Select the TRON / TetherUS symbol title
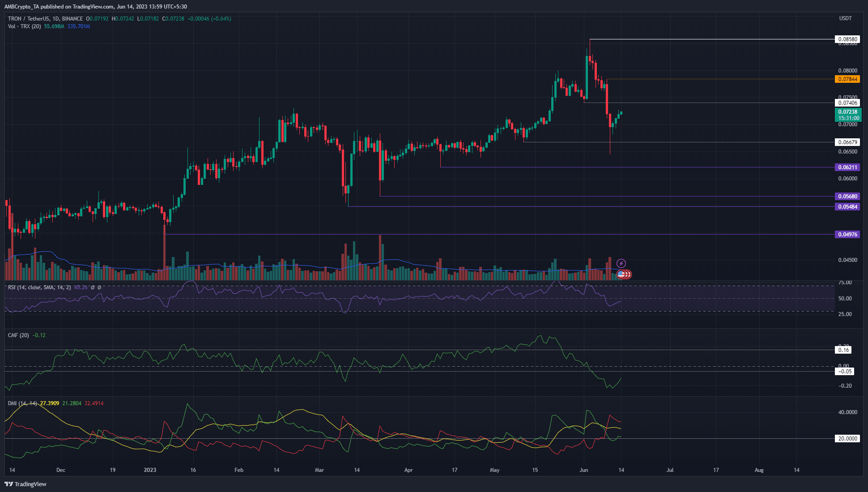This screenshot has height=492, width=868. (x=45, y=19)
